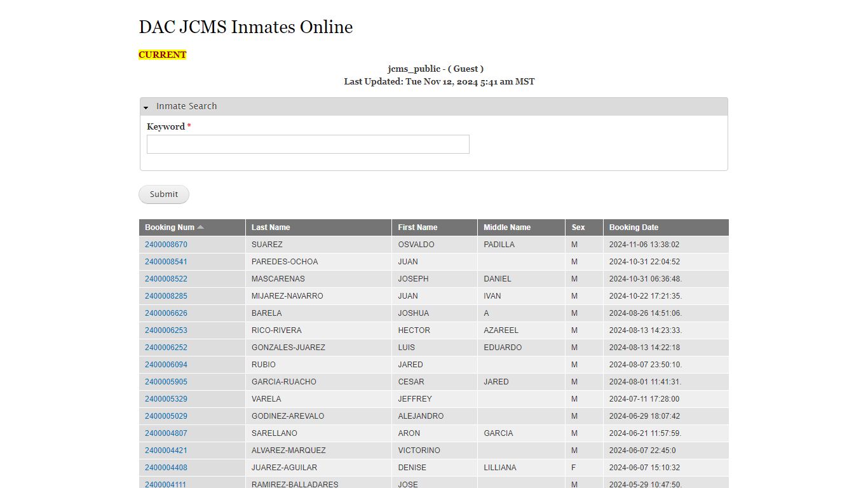
Task: Select last name ALVAREZ-MARQUEZ cell
Action: click(318, 451)
